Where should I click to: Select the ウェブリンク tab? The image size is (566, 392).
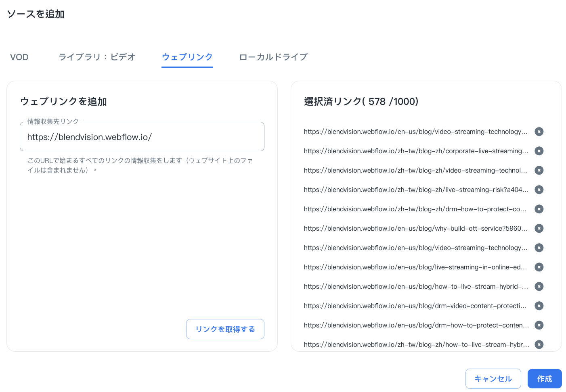(x=187, y=57)
